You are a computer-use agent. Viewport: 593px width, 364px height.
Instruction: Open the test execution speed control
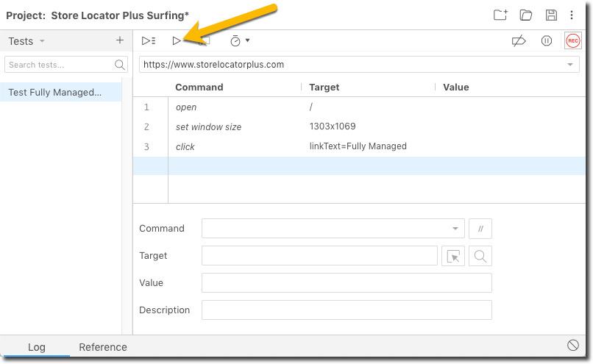tap(239, 41)
